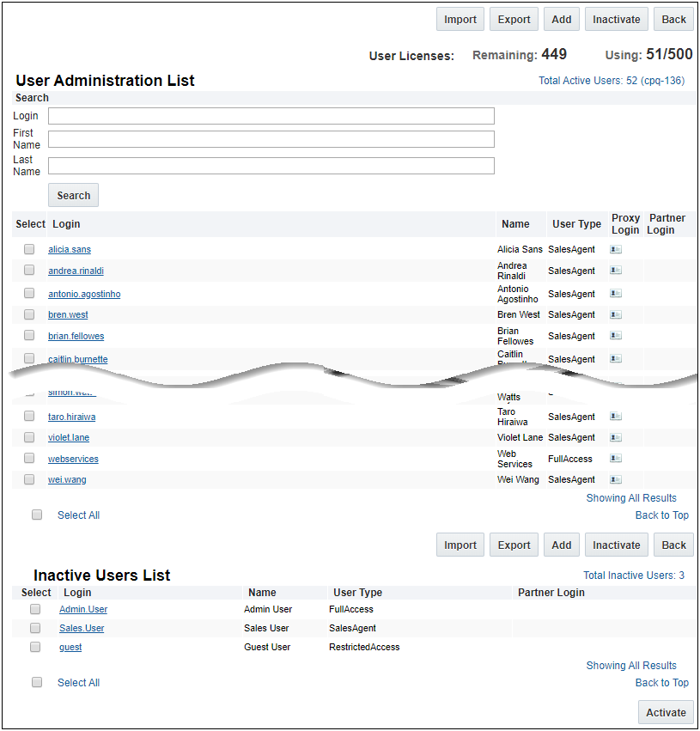Click the lower Import button
Viewport: 700px width, 731px height.
tap(460, 545)
